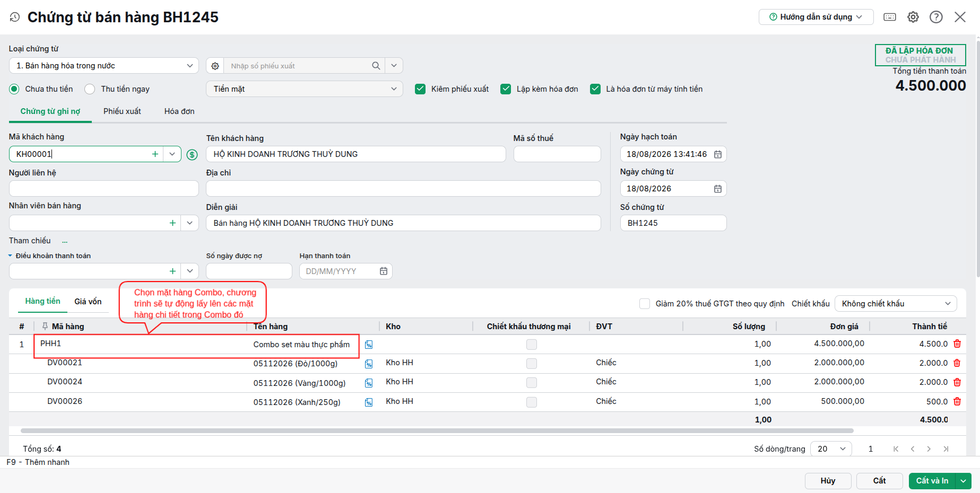
Task: Click the pin icon next to Mã hàng
Action: pyautogui.click(x=45, y=327)
